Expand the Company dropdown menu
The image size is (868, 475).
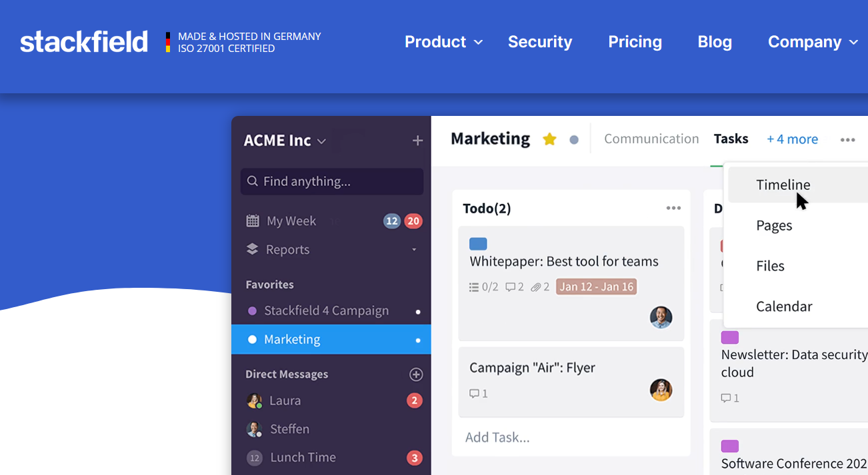(813, 42)
